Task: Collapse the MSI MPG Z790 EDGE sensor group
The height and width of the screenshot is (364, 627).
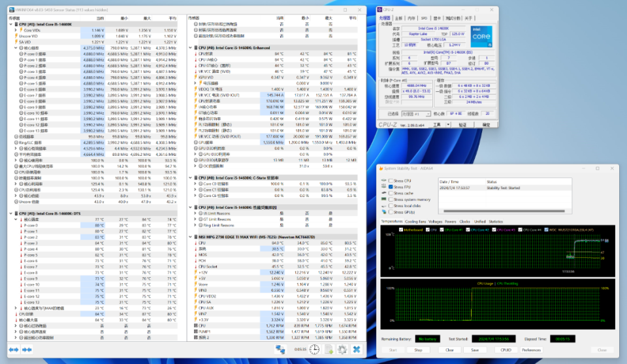Action: point(190,237)
